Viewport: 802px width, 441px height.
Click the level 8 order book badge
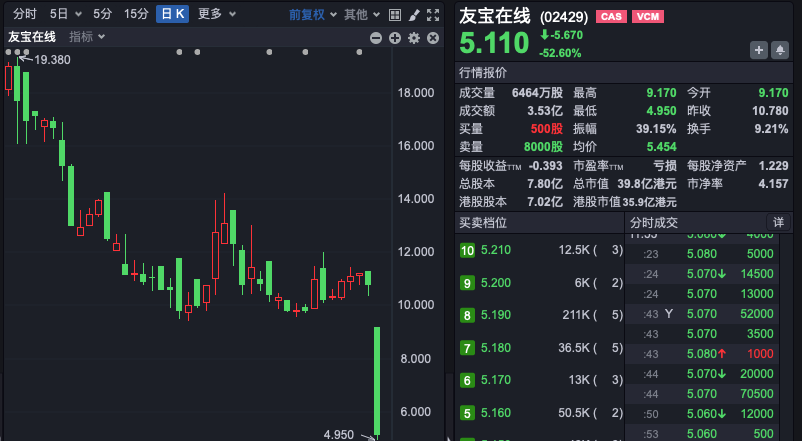point(467,315)
